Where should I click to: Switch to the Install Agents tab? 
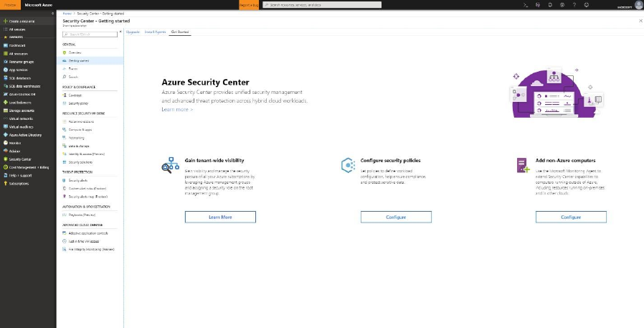(x=155, y=32)
